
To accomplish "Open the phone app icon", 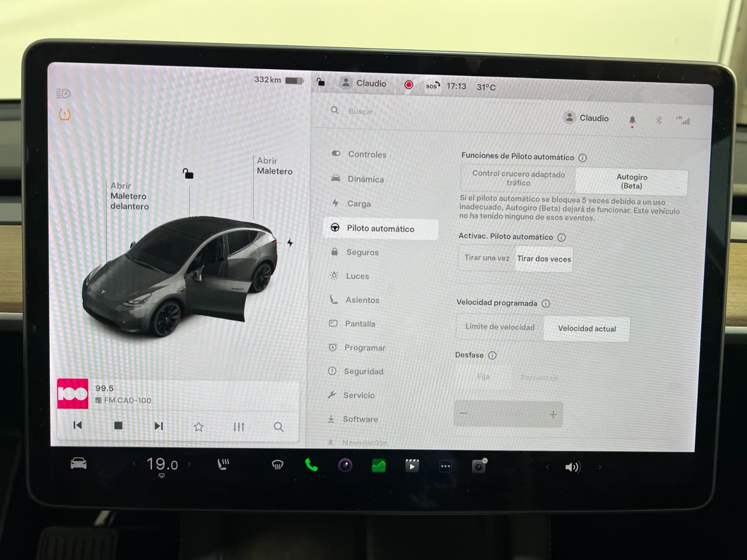I will click(311, 465).
